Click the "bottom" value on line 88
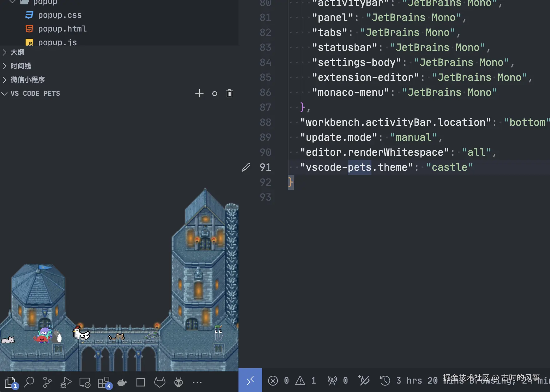Image resolution: width=550 pixels, height=392 pixels. pos(527,122)
